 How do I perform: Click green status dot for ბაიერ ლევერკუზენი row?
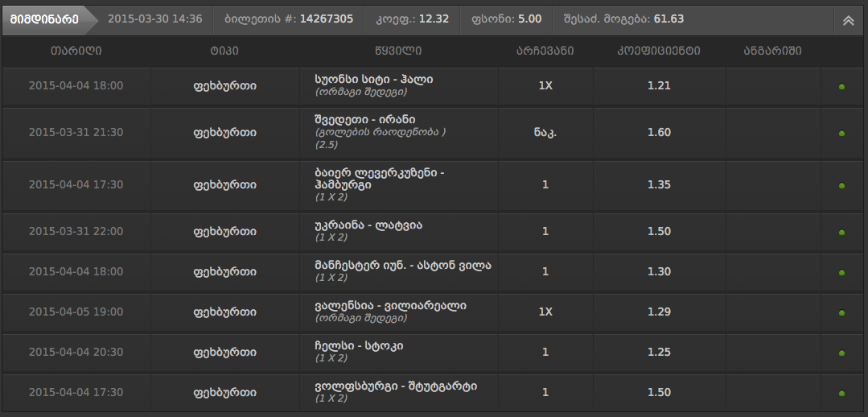pyautogui.click(x=842, y=185)
